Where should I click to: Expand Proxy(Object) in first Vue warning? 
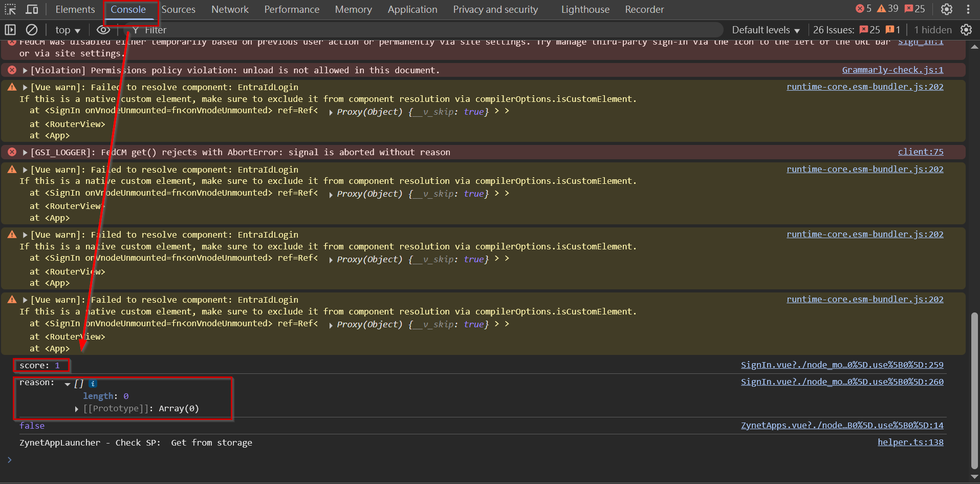tap(331, 112)
